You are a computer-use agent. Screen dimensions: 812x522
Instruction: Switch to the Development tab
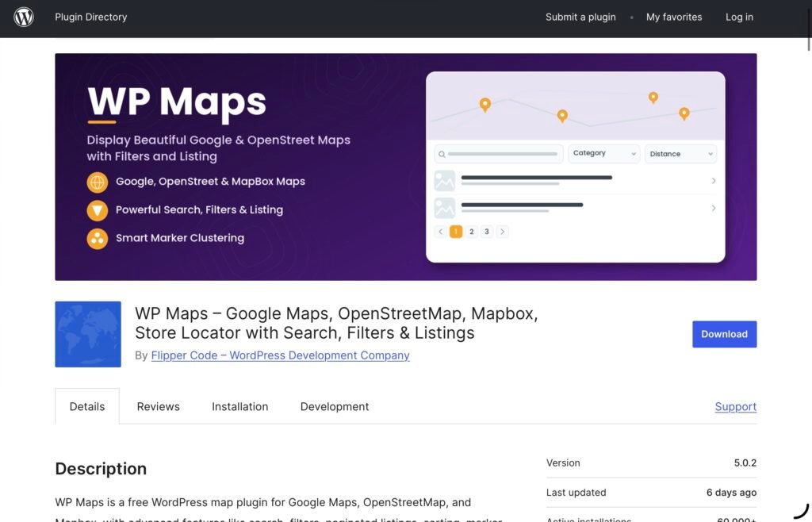point(335,406)
